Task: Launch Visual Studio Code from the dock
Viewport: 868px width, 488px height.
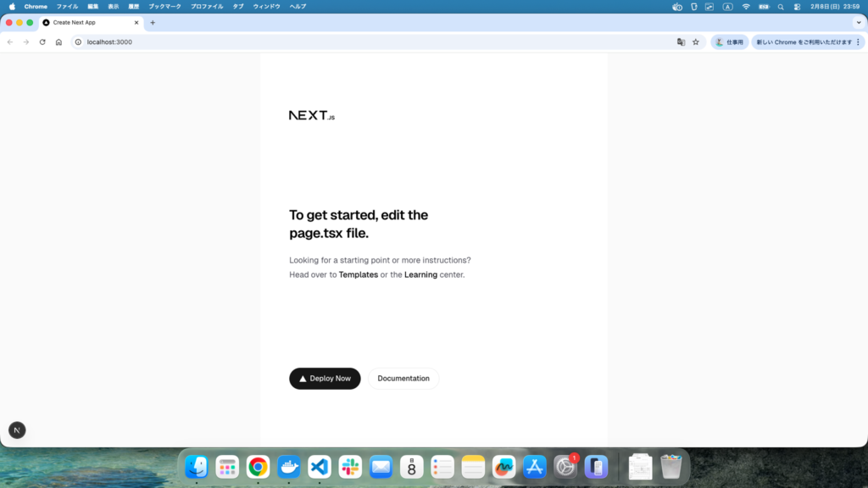Action: tap(320, 467)
